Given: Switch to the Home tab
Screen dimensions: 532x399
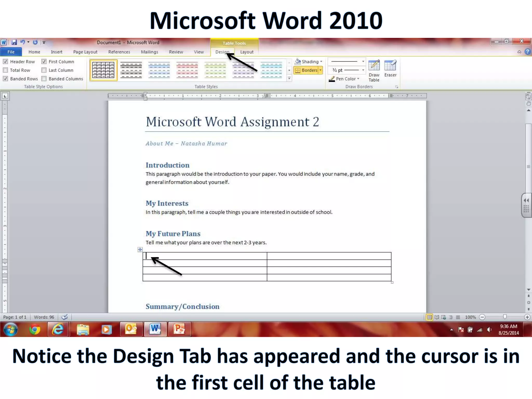Looking at the screenshot, I should coord(34,52).
